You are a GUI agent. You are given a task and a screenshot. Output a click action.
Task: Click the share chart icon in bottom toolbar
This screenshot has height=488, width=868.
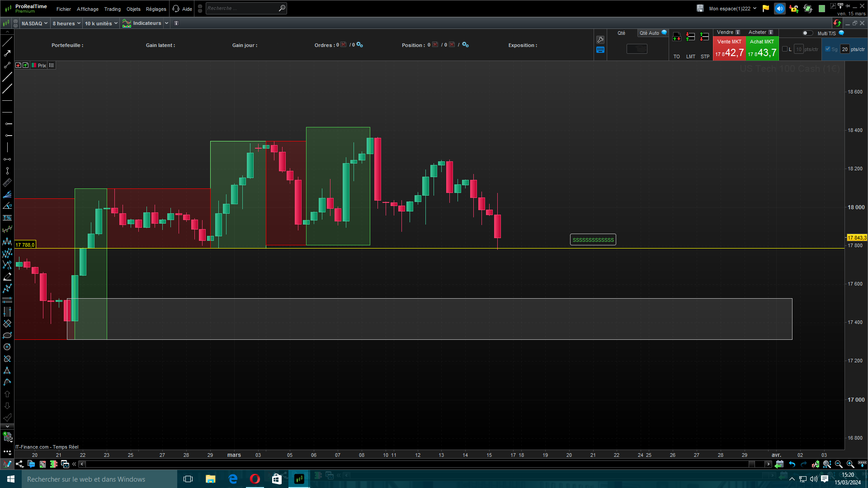click(x=19, y=464)
